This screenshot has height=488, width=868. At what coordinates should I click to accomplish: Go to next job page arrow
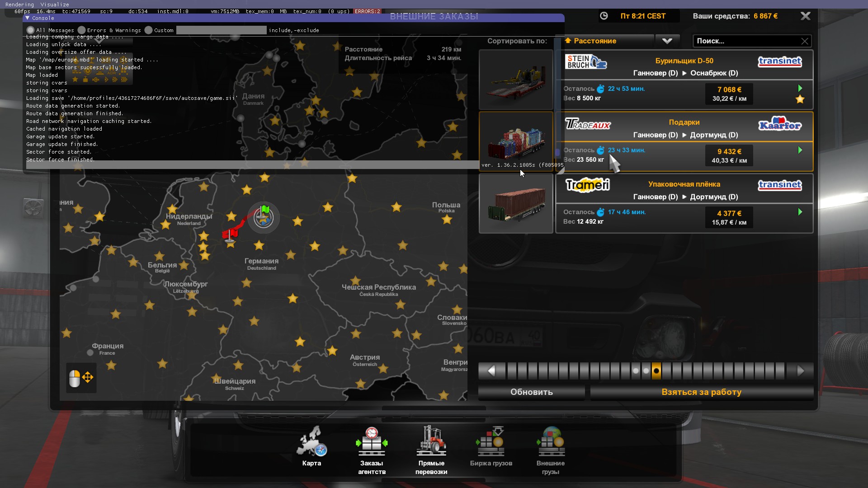click(x=801, y=371)
